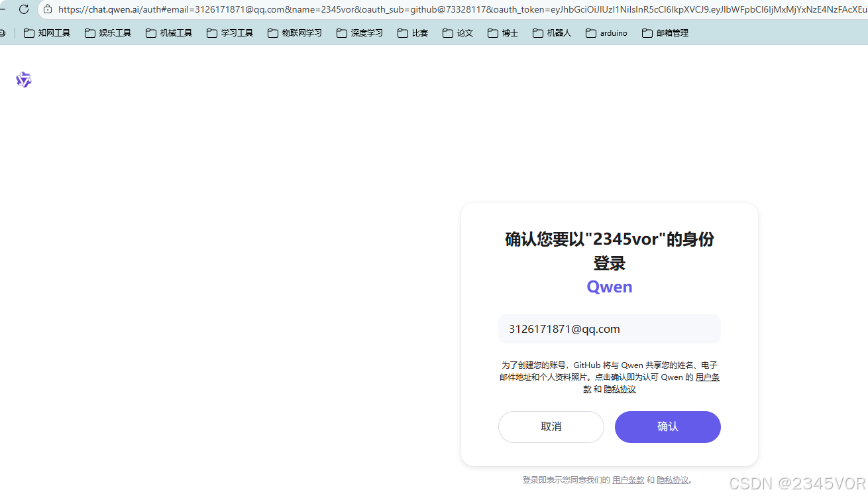Viewport: 868px width, 498px height.
Task: Open the 物联网学习 bookmarks folder
Action: 301,32
